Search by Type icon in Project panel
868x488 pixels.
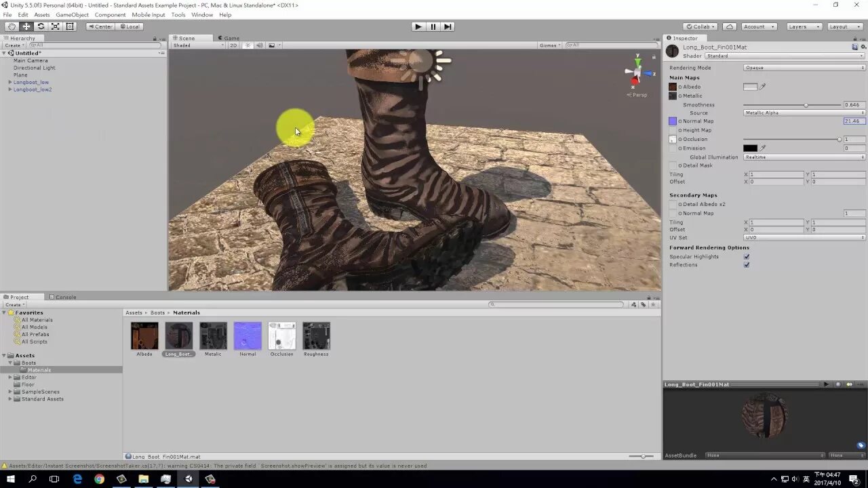(x=635, y=304)
